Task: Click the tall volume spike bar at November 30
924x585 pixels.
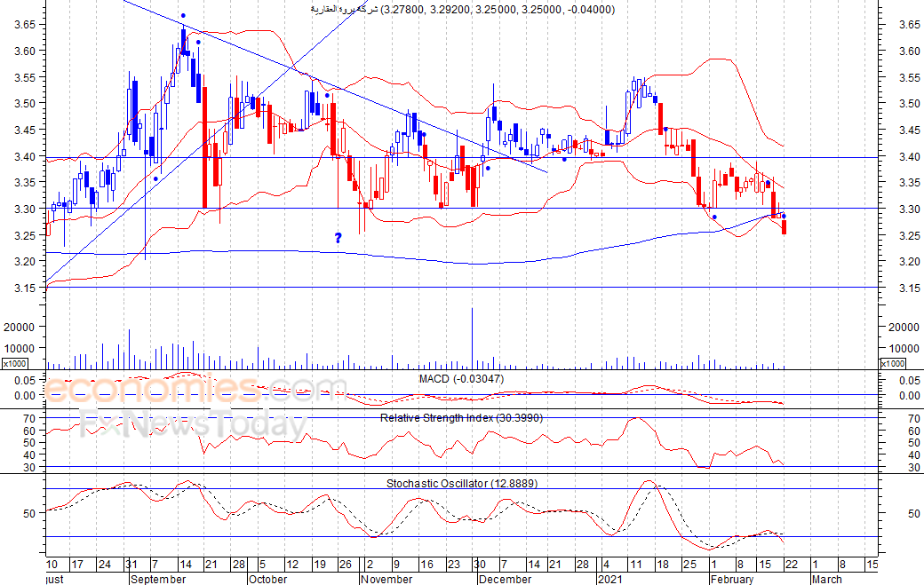Action: coord(472,338)
